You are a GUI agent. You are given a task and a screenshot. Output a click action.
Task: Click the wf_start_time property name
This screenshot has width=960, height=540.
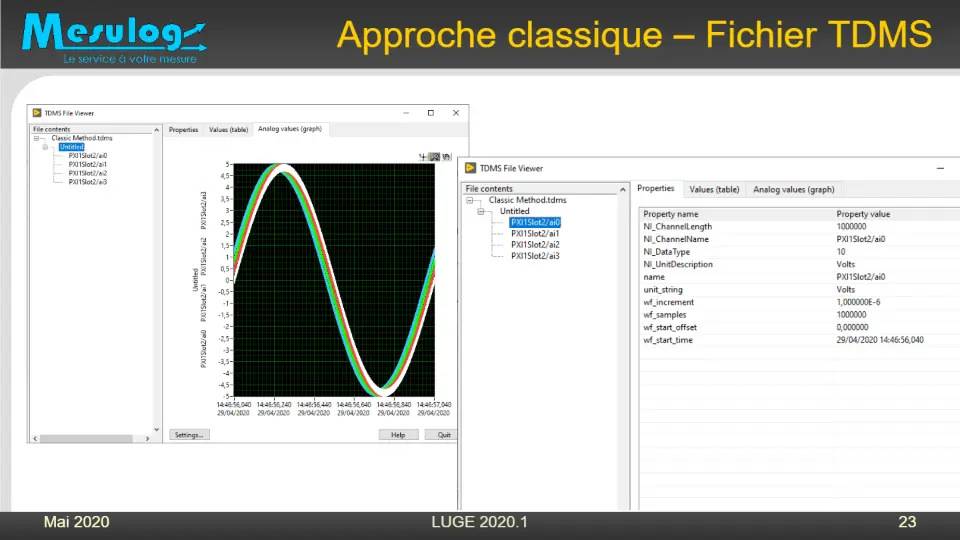click(x=668, y=340)
